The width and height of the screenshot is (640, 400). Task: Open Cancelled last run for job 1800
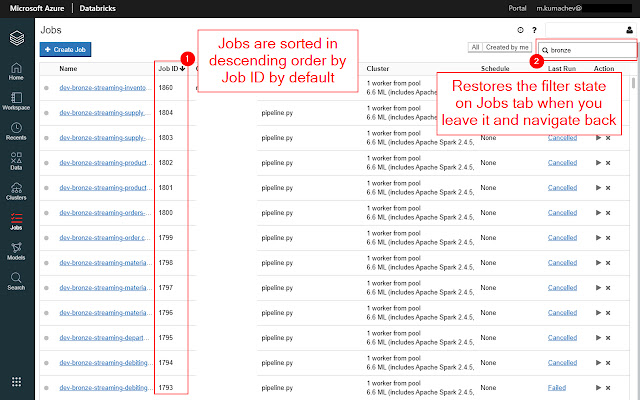coord(562,213)
